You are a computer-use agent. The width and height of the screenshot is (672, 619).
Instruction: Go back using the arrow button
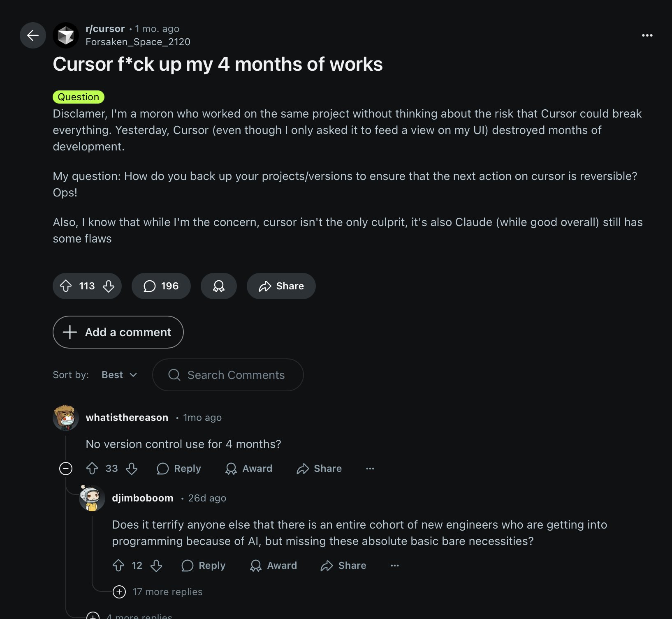click(33, 35)
